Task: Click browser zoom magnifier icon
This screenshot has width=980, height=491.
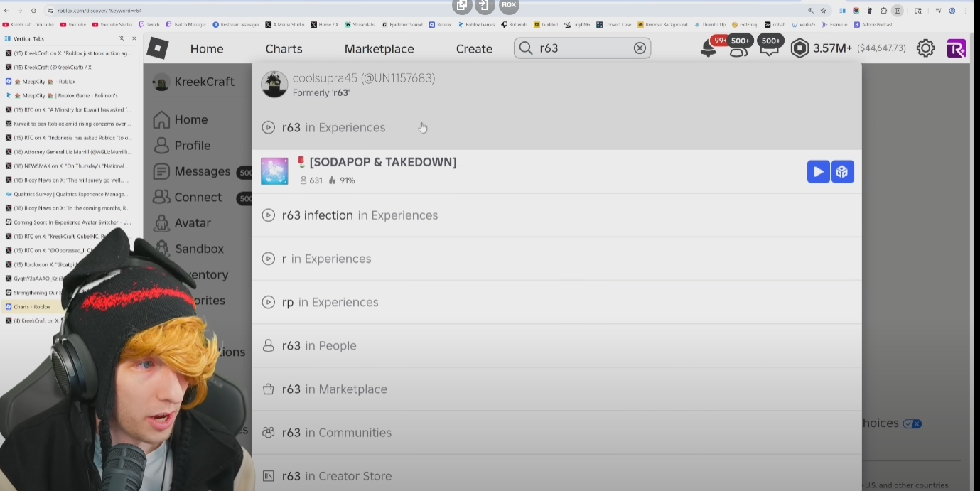Action: point(811,11)
